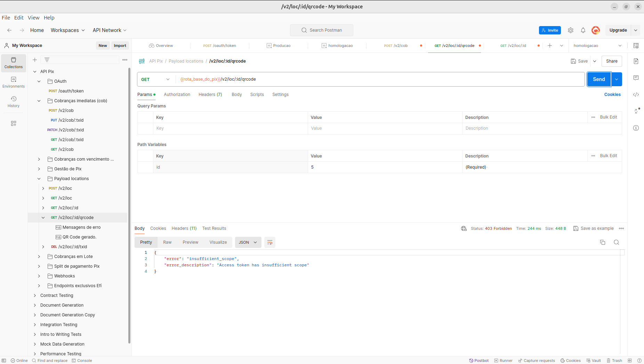Click the New button
644x364 pixels.
[x=103, y=46]
